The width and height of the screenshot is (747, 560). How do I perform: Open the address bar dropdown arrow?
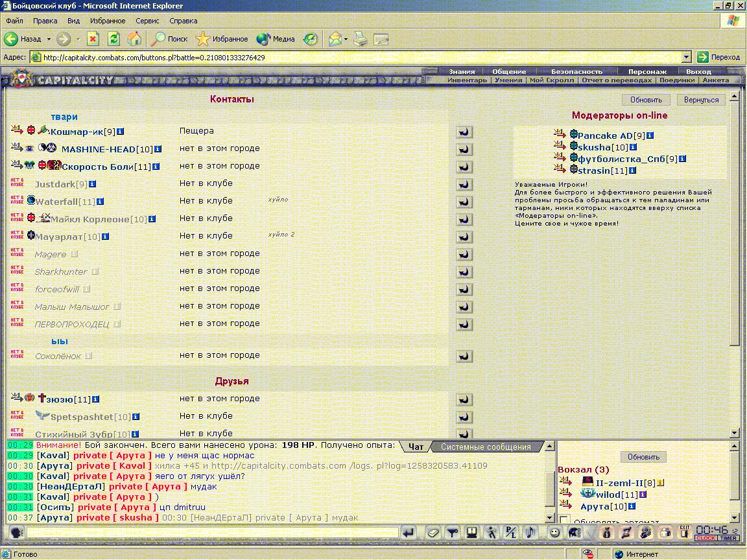tap(686, 57)
